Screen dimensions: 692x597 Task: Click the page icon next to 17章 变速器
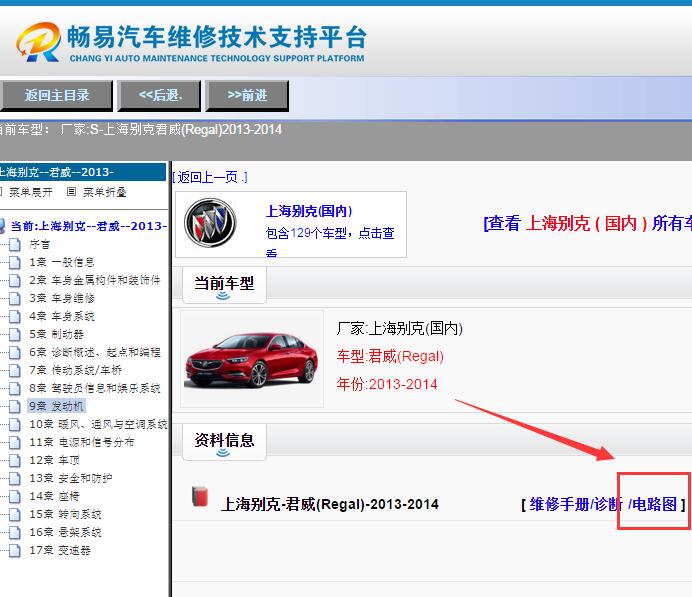click(15, 550)
